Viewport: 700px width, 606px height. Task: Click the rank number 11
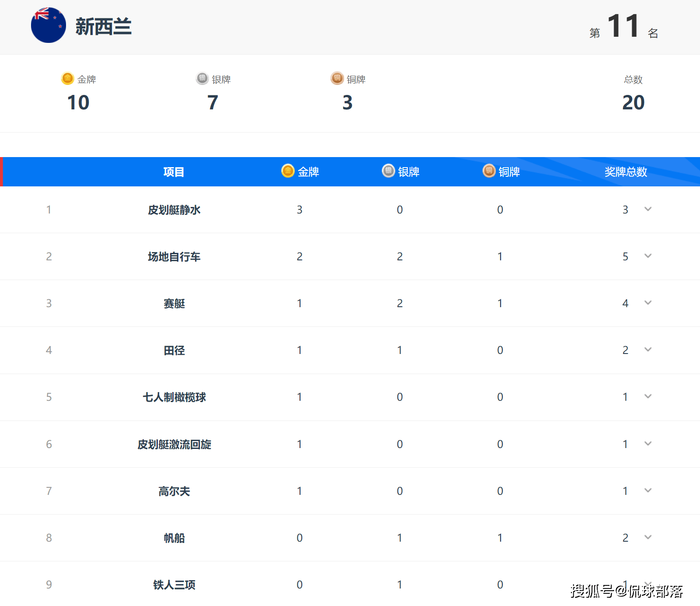pyautogui.click(x=623, y=26)
